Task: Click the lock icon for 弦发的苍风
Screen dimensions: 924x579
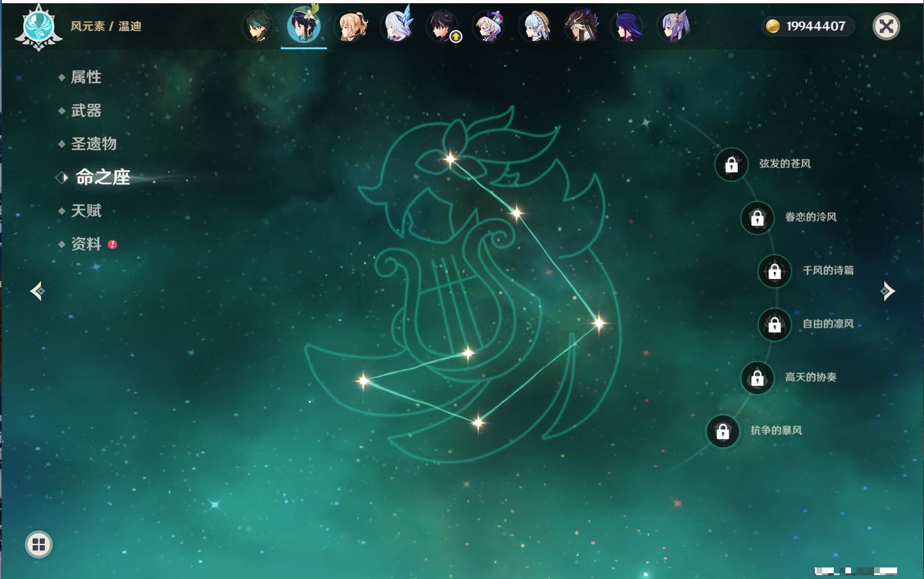Action: (731, 165)
